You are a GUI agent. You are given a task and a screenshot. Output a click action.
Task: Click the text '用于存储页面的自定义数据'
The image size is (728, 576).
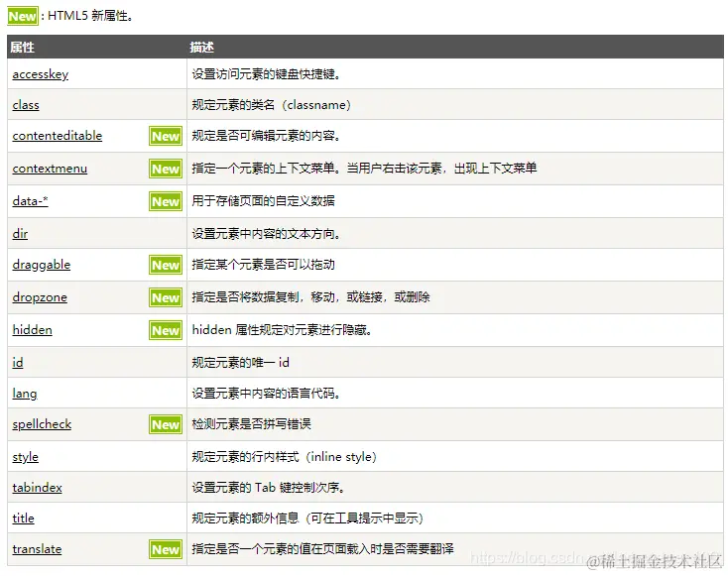tap(263, 201)
